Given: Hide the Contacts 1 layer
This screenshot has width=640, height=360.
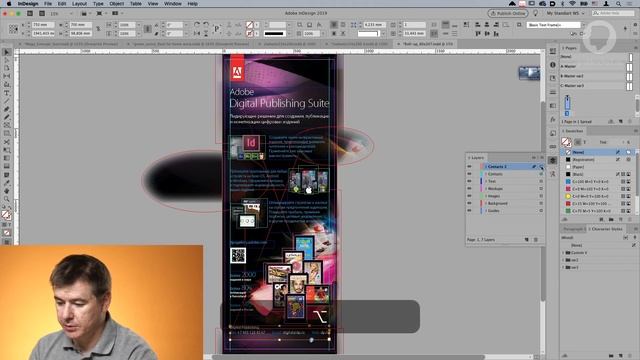Looking at the screenshot, I should 469,167.
